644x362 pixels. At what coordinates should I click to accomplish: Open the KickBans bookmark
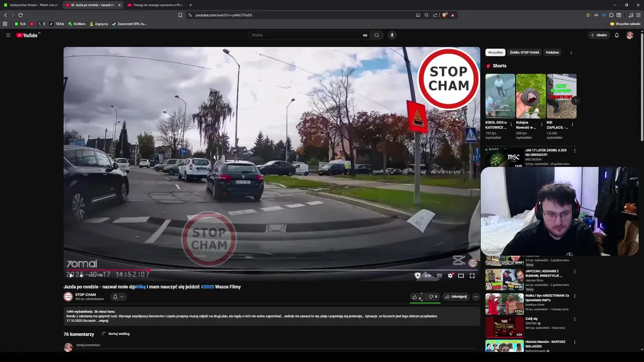(77, 24)
